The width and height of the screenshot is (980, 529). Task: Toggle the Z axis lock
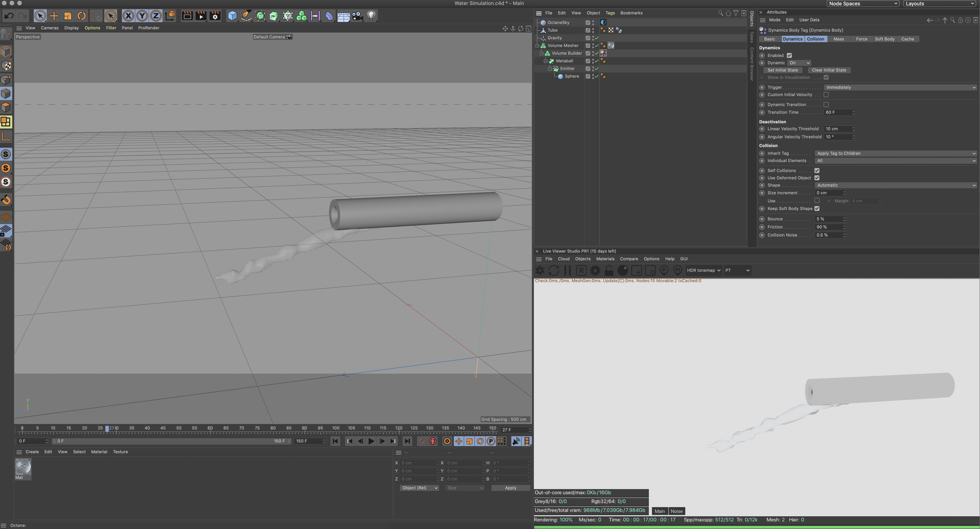tap(156, 16)
